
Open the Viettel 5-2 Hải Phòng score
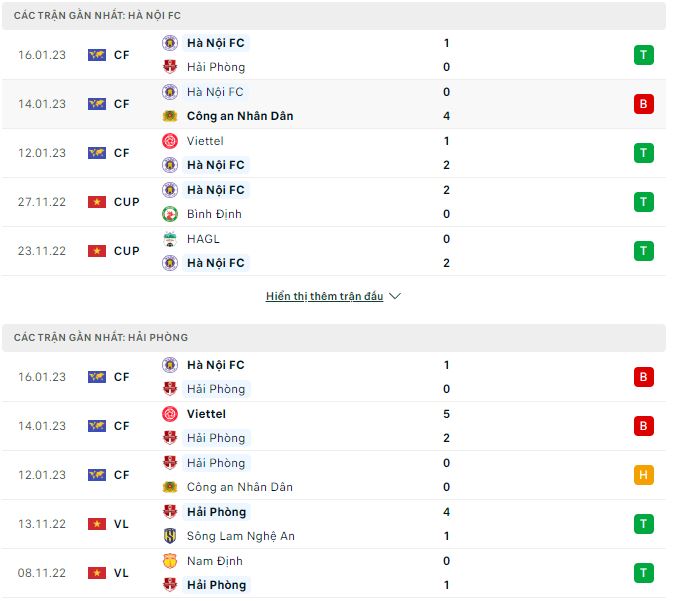tap(446, 426)
